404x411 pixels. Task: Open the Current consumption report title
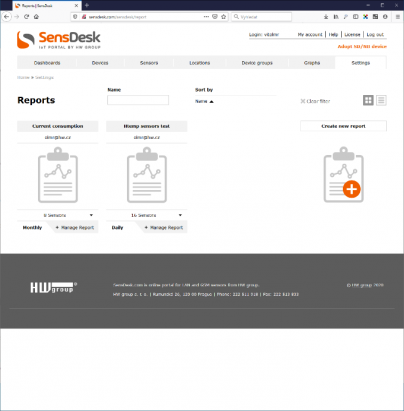(x=58, y=126)
